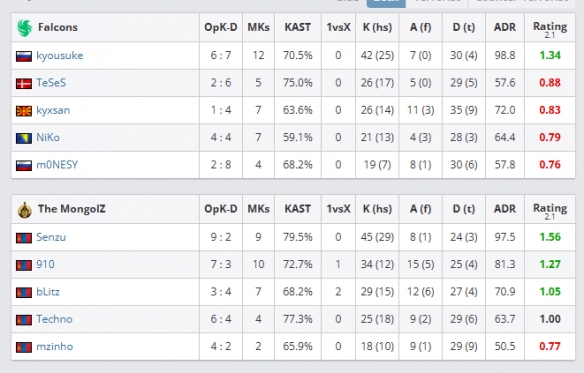The image size is (584, 373).
Task: Open Techno player profile link
Action: [54, 319]
